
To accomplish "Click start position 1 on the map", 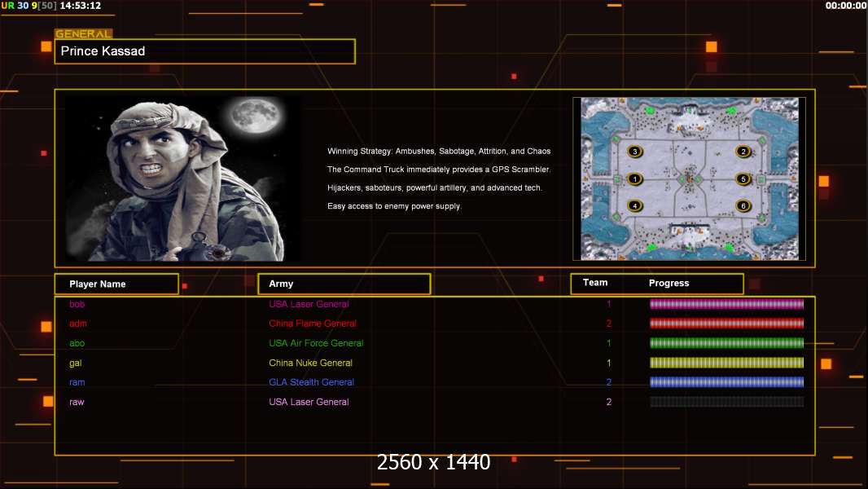I will [x=635, y=178].
